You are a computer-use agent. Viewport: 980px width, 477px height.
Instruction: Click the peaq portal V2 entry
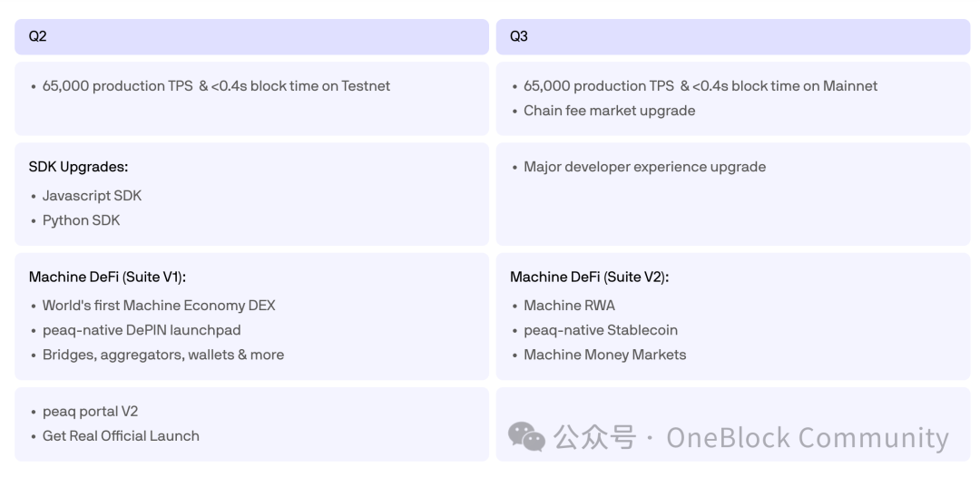coord(90,412)
